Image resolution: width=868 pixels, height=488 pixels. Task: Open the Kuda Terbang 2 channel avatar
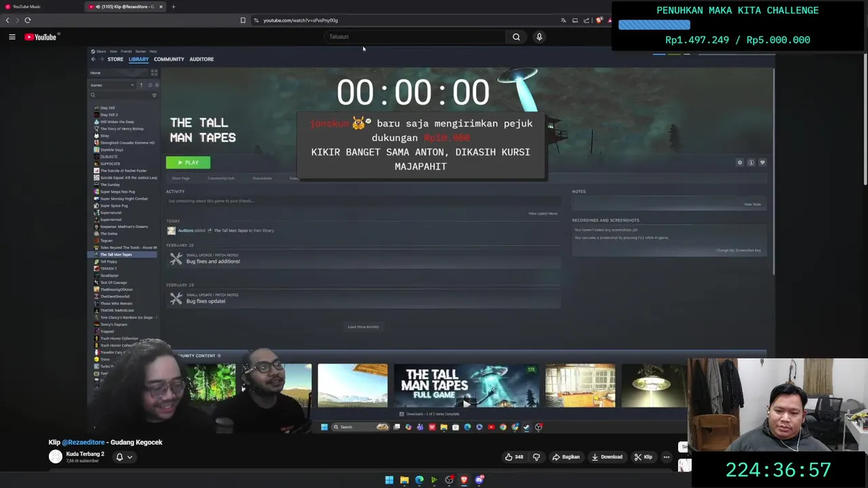56,457
